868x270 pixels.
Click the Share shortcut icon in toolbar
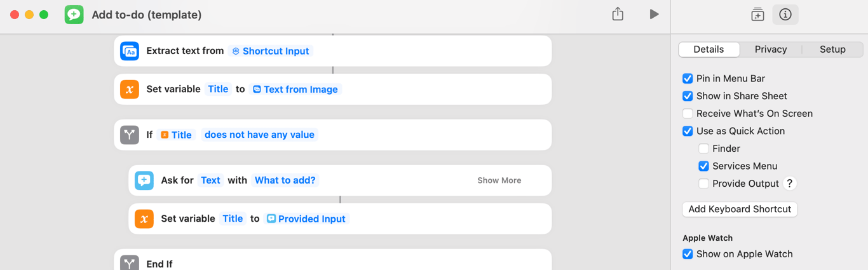(618, 14)
